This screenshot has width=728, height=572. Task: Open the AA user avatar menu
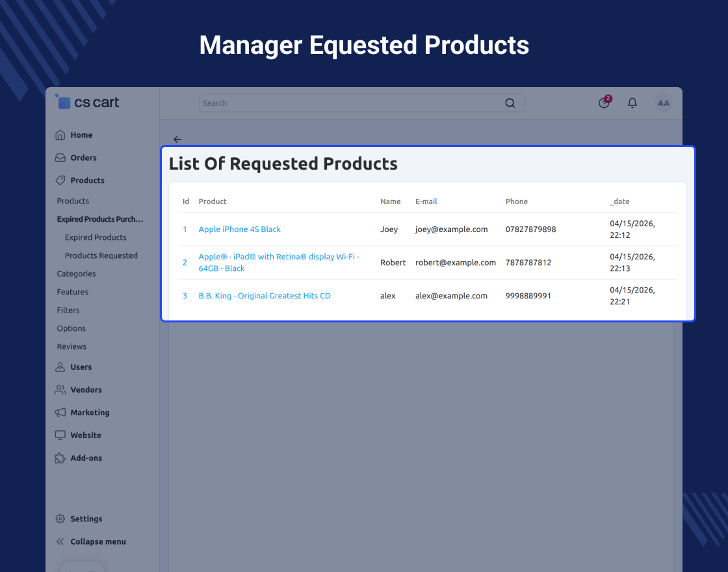click(664, 103)
